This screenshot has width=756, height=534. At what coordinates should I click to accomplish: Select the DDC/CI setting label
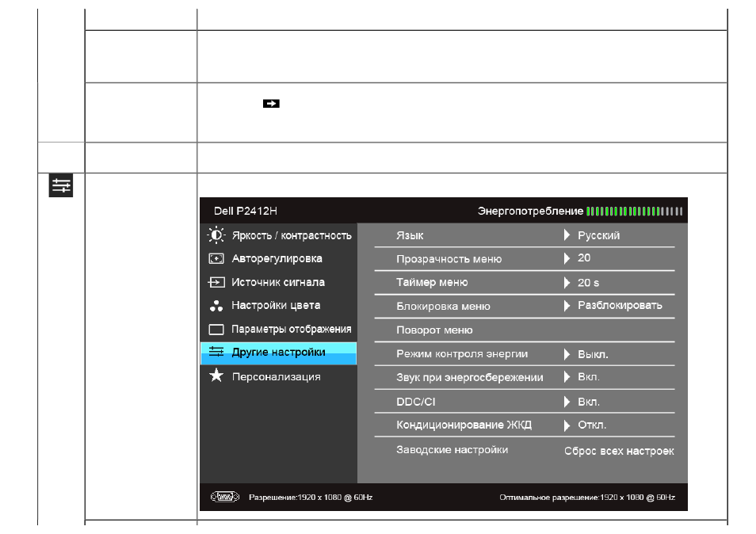tap(415, 402)
